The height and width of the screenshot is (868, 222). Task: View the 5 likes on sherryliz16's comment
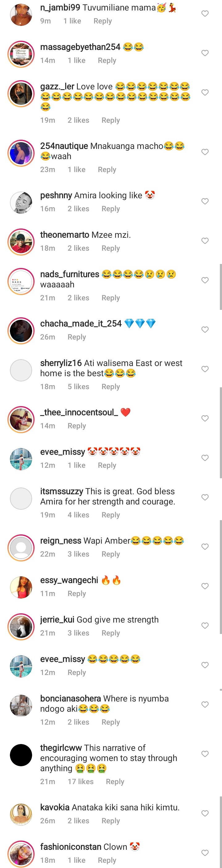[x=78, y=386]
